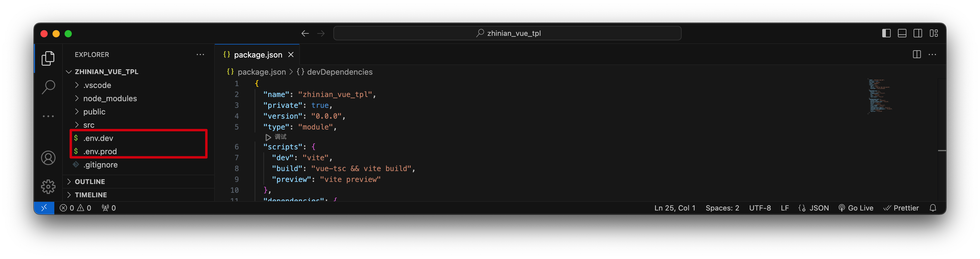Change end of line sequence LF
Screen dimensions: 980x259
pos(784,208)
